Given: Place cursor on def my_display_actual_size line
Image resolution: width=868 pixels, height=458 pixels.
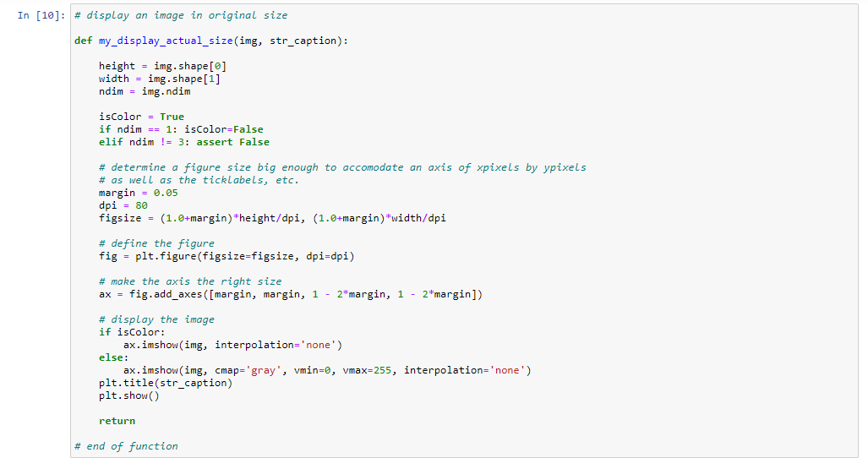Looking at the screenshot, I should 211,41.
